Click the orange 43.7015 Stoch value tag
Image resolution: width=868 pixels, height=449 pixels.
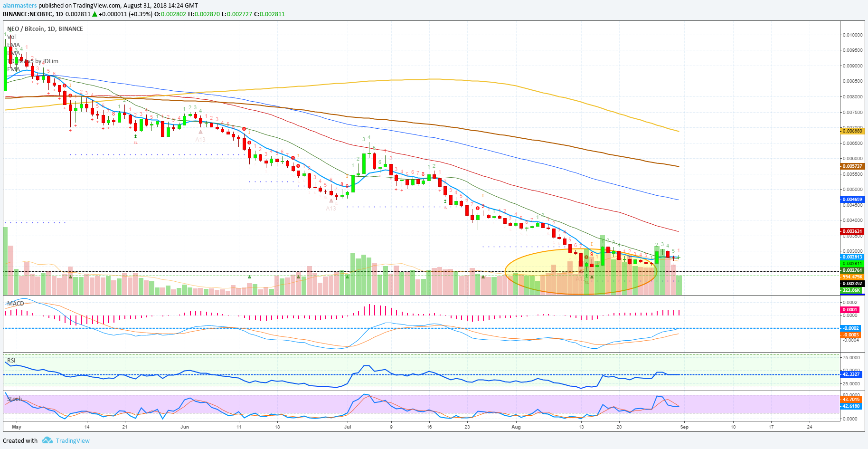click(x=851, y=400)
